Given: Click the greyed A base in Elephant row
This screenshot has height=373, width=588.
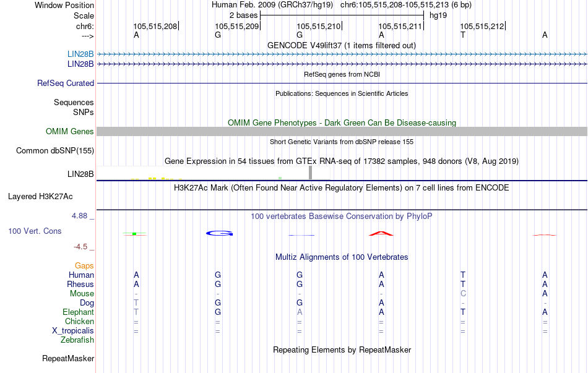Looking at the screenshot, I should (x=300, y=312).
